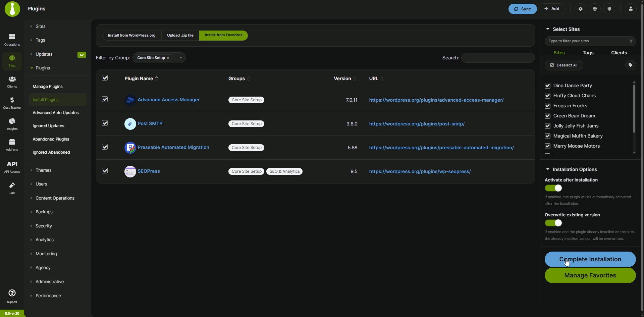The height and width of the screenshot is (317, 644).
Task: Click the Advanced Access Manager plugin icon
Action: 130,100
